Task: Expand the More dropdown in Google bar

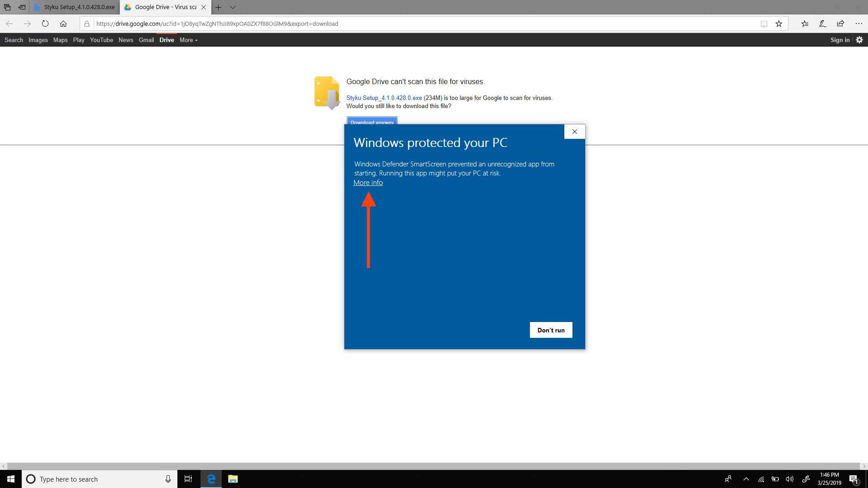Action: pos(188,40)
